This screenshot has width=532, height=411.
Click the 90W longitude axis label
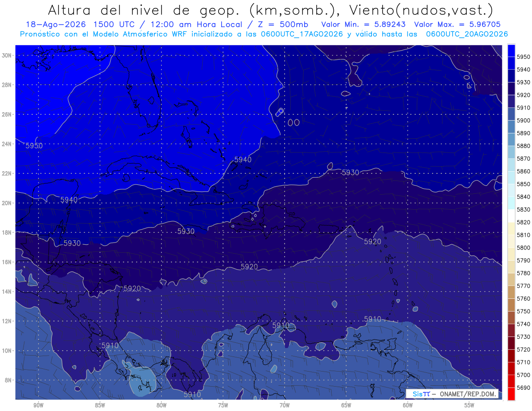point(38,405)
